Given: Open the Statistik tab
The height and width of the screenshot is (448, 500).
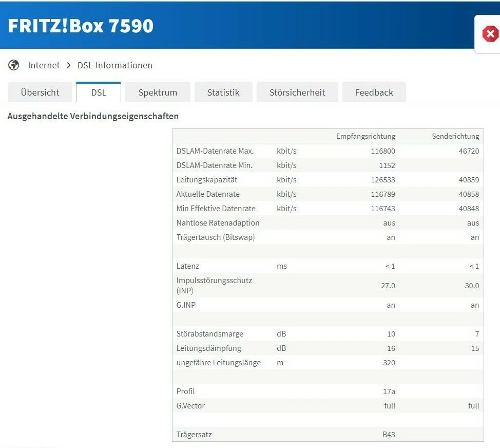Looking at the screenshot, I should [223, 92].
